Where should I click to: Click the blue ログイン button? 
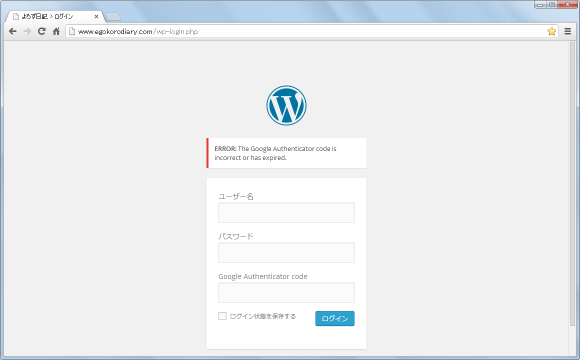tap(335, 319)
